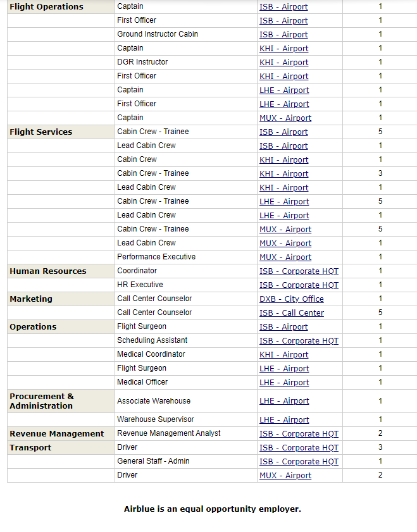
Task: Click ISB - Airport link for Flight Surgeon
Action: [x=283, y=327]
